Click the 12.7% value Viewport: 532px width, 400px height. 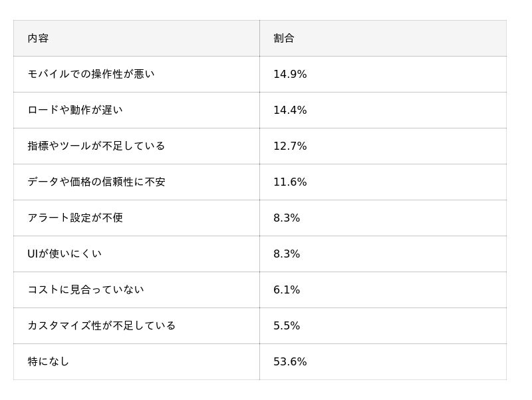(x=290, y=146)
